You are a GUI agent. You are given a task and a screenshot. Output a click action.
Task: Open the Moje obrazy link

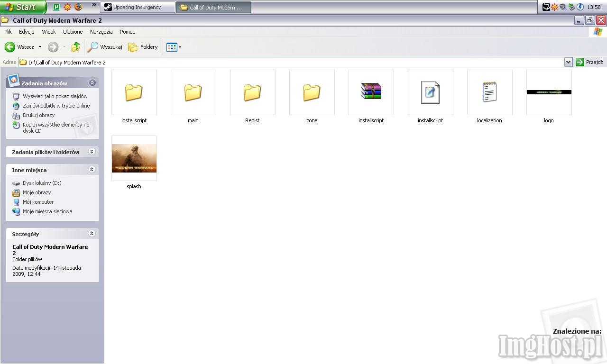click(x=37, y=192)
